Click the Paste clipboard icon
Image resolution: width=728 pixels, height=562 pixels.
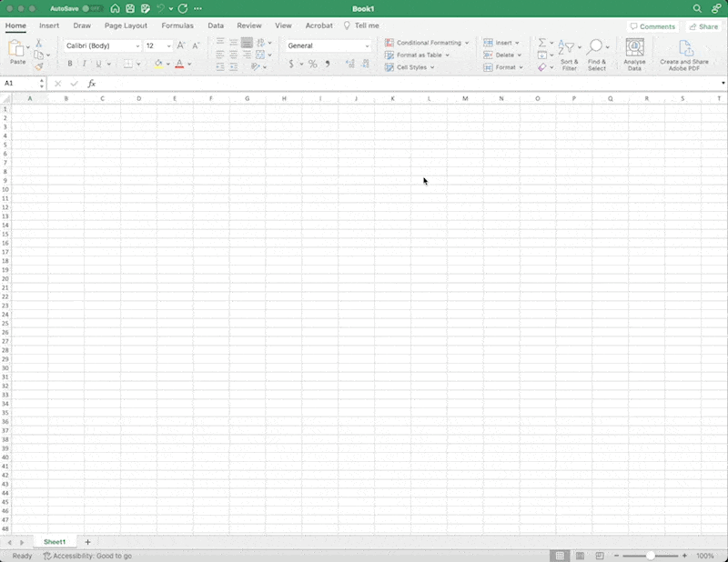tap(16, 48)
